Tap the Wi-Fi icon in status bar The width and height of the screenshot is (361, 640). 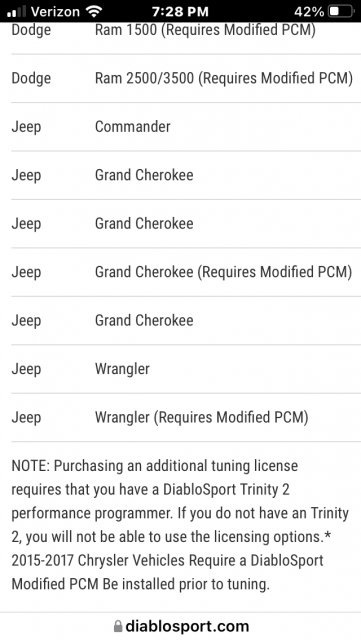coord(94,11)
